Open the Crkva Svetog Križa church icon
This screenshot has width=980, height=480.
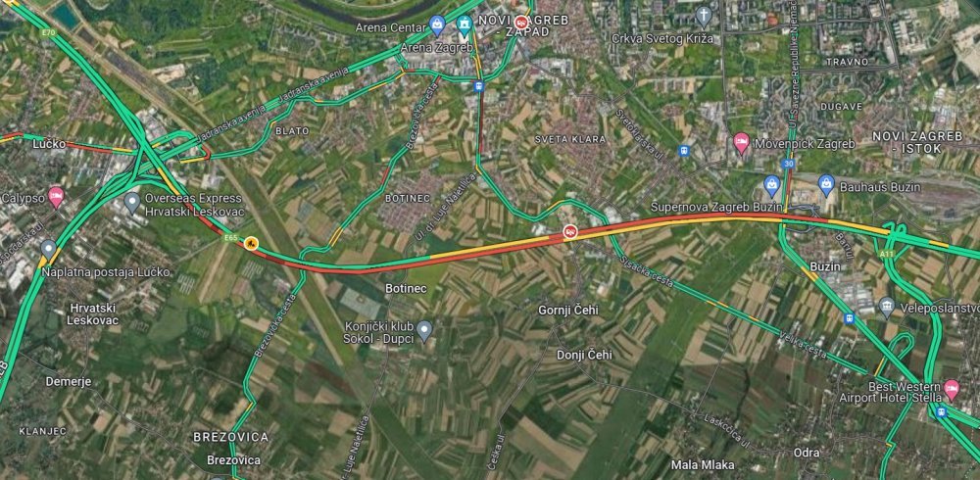pyautogui.click(x=705, y=16)
